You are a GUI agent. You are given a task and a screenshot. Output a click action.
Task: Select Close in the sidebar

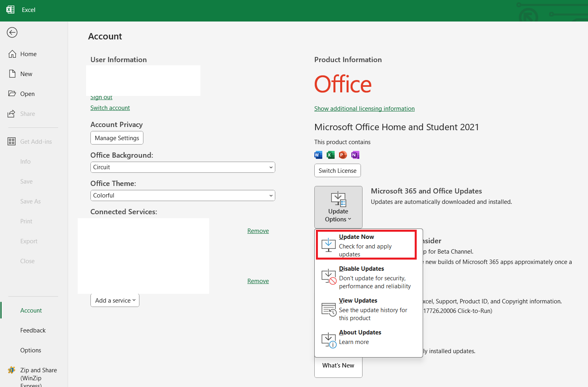click(x=27, y=261)
